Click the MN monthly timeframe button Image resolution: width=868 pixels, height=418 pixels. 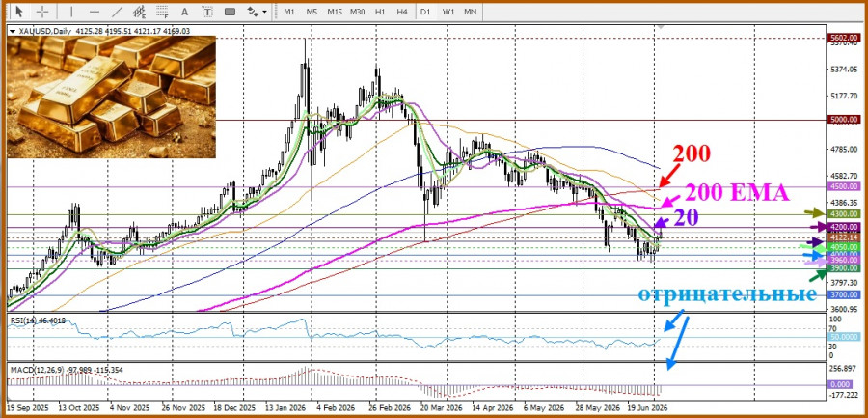click(471, 11)
